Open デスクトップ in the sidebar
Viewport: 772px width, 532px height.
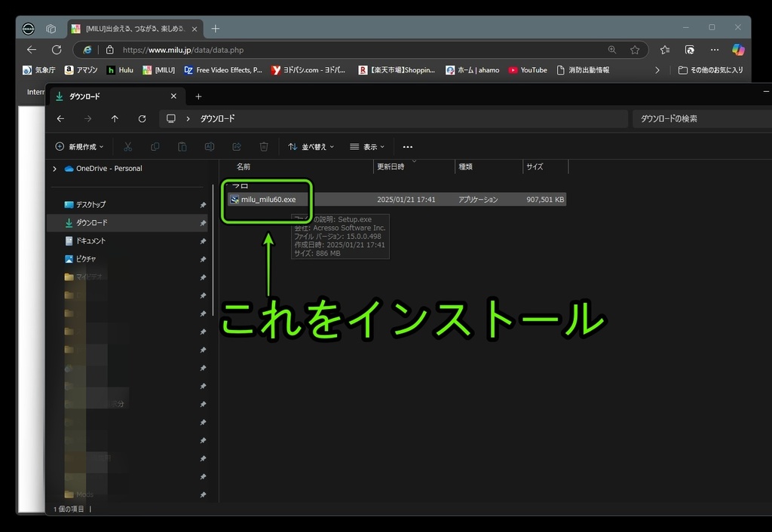pos(84,204)
